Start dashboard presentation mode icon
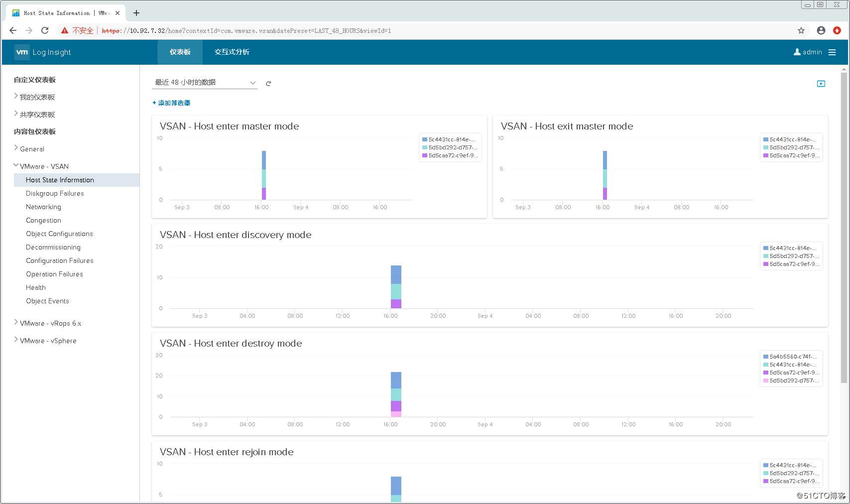The width and height of the screenshot is (850, 504). pos(821,84)
